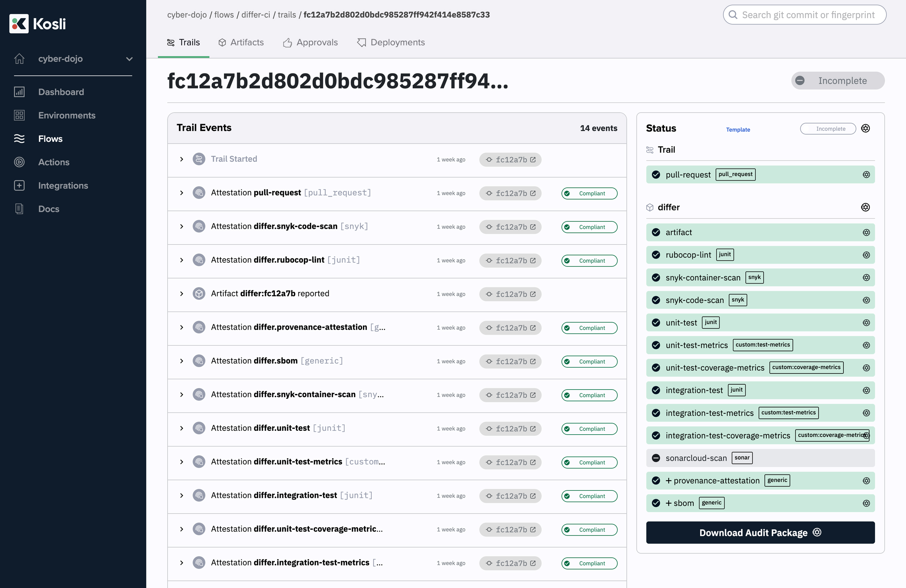906x588 pixels.
Task: Expand the differ.integration-test row
Action: point(181,496)
